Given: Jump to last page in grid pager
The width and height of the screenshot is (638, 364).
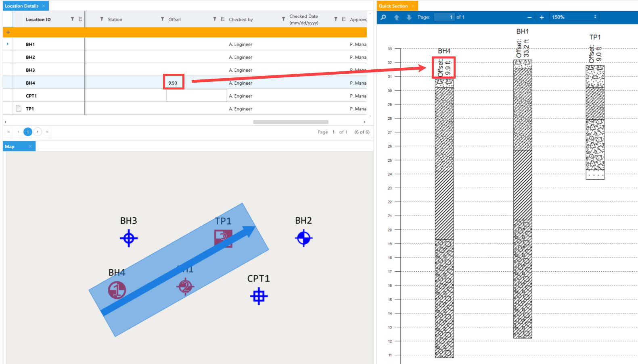Looking at the screenshot, I should point(47,132).
